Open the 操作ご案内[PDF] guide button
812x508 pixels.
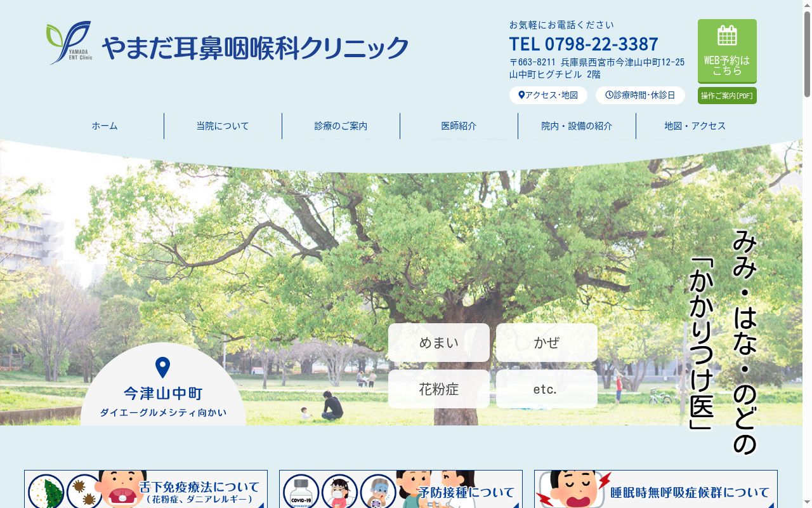(x=727, y=96)
